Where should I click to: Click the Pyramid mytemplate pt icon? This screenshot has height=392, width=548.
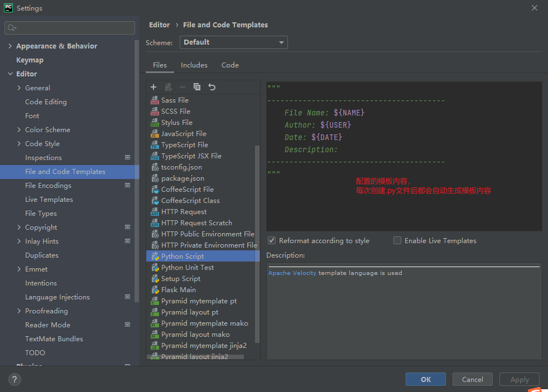pos(155,301)
